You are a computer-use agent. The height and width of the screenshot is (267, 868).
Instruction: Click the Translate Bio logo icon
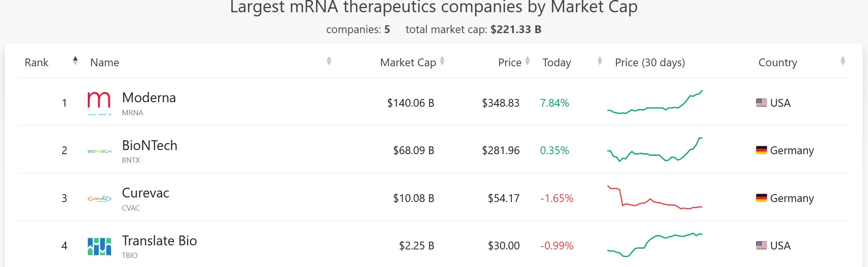pos(99,246)
